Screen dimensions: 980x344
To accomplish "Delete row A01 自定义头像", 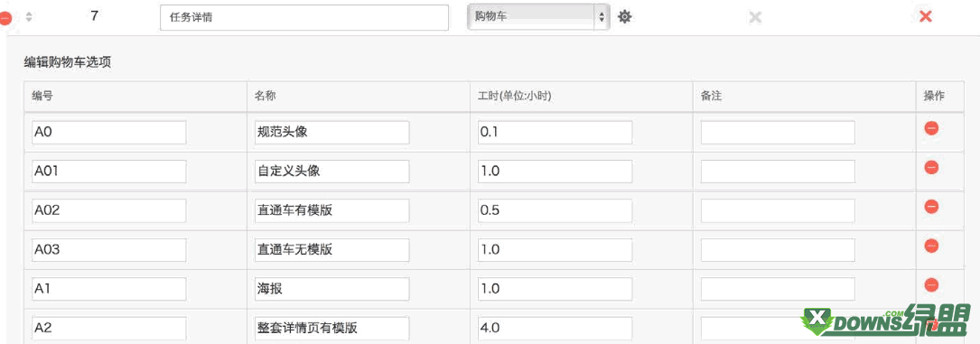I will (x=931, y=167).
